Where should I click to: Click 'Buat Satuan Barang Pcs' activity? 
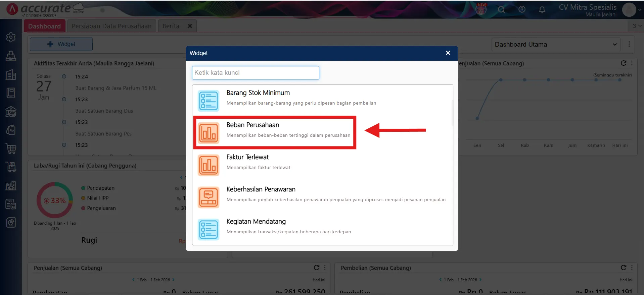(103, 134)
